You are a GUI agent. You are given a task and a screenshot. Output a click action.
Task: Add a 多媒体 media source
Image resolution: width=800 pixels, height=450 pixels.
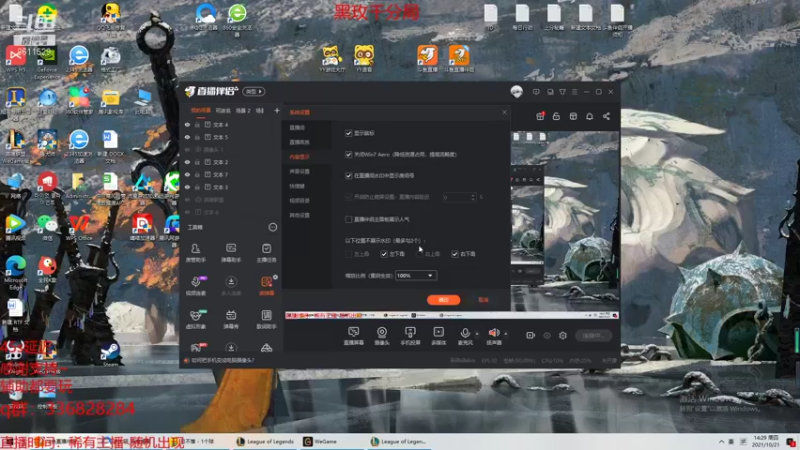pos(438,336)
